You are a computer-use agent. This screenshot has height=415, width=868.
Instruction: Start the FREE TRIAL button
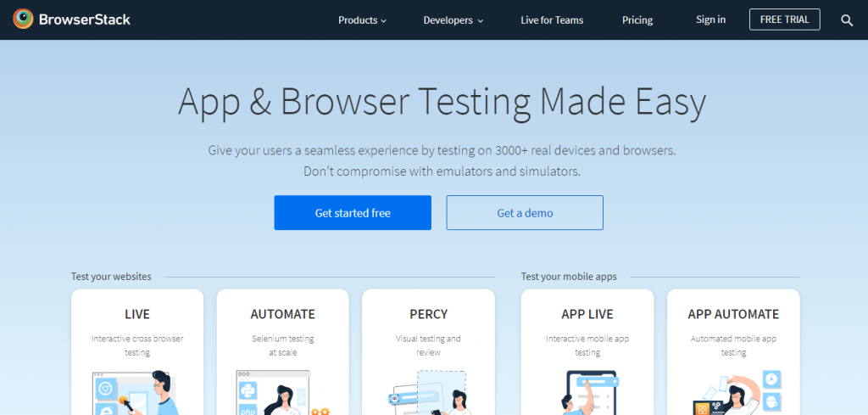point(784,20)
